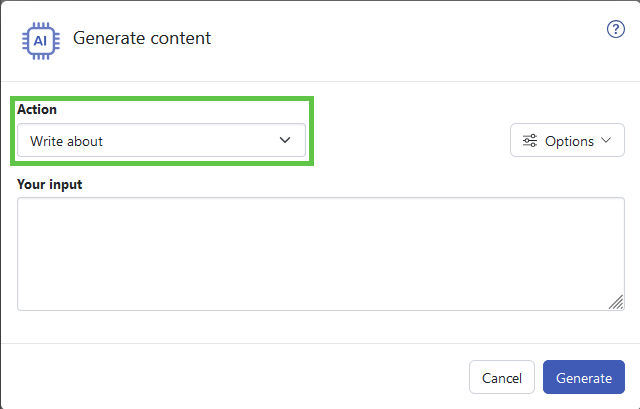
Task: Click the down chevron beside Options text
Action: click(606, 140)
